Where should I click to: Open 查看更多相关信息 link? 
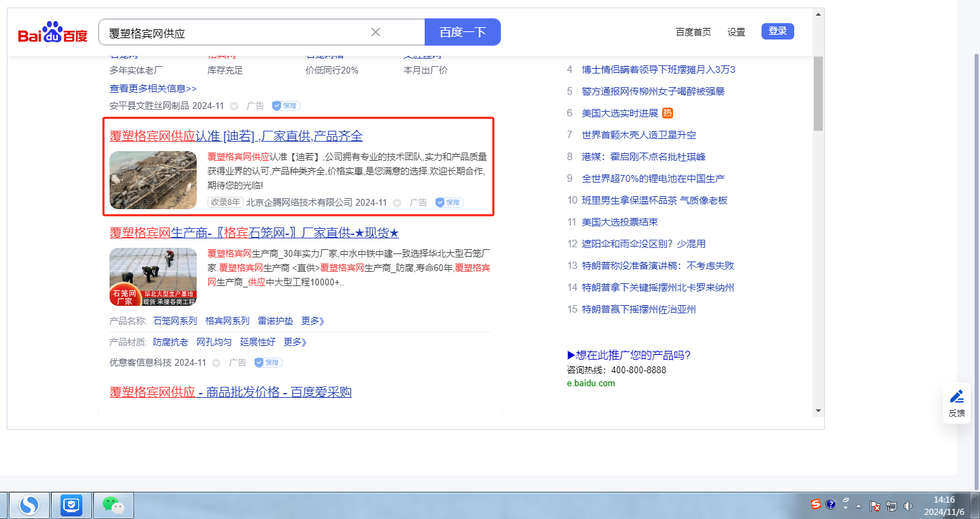153,89
